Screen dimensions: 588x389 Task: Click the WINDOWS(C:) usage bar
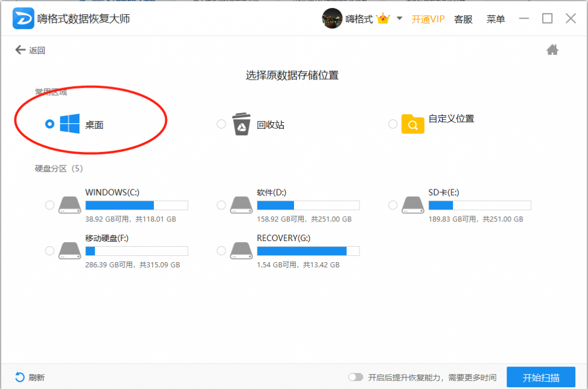(137, 205)
